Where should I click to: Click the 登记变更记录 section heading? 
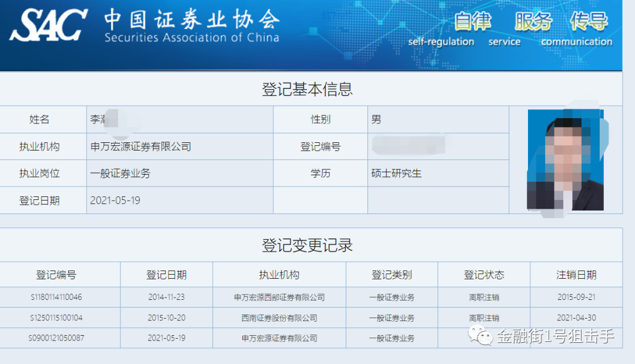[x=308, y=245]
